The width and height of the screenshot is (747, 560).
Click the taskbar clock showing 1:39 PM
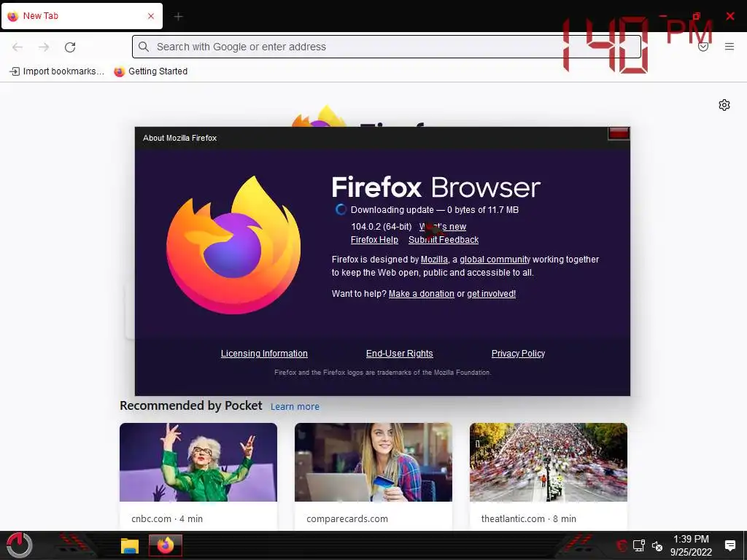click(x=691, y=545)
